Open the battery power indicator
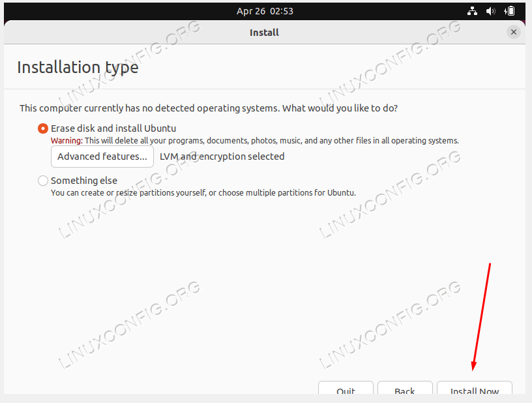 coord(509,11)
